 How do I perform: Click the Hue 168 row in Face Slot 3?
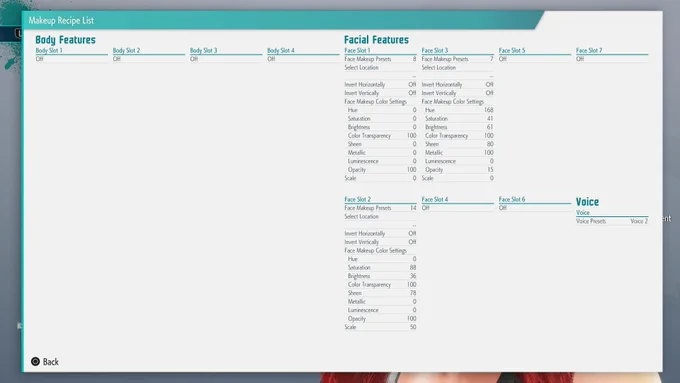(x=458, y=110)
